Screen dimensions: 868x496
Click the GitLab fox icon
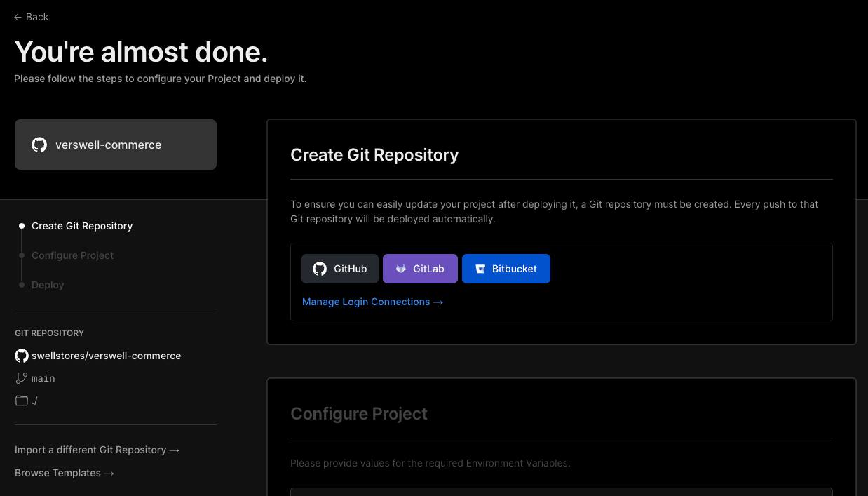click(x=401, y=269)
